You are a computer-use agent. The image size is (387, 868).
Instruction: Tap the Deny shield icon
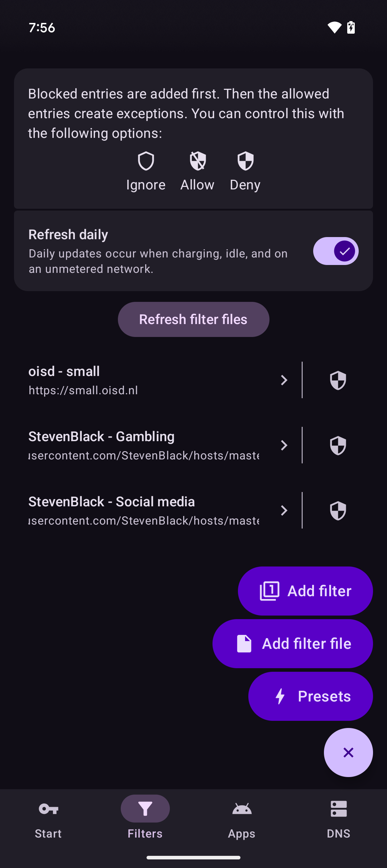[x=245, y=161]
